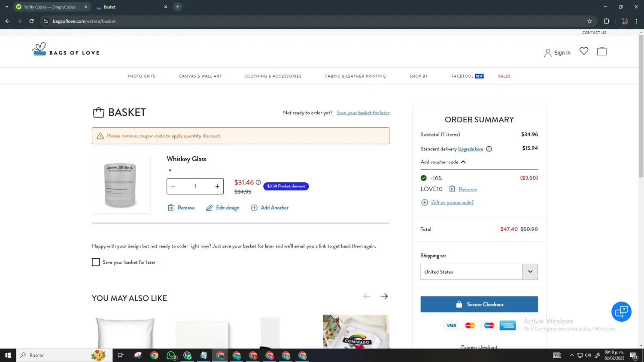Screen dimensions: 644x362
Task: Show next 'You may also like' products
Action: pyautogui.click(x=384, y=296)
